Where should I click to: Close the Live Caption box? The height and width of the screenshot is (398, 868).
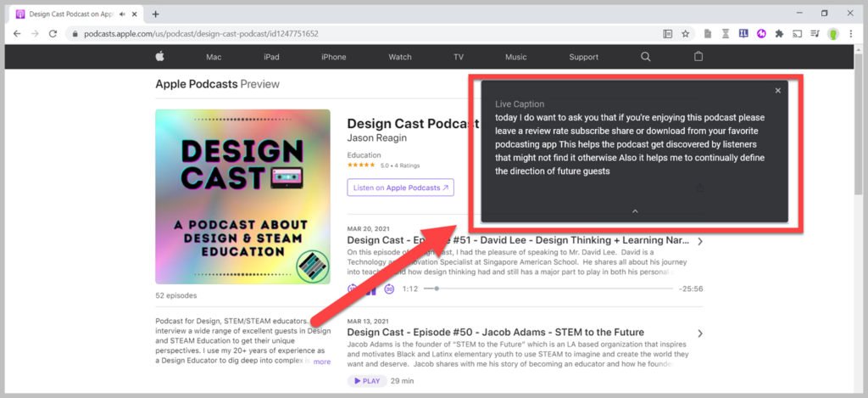pyautogui.click(x=778, y=90)
